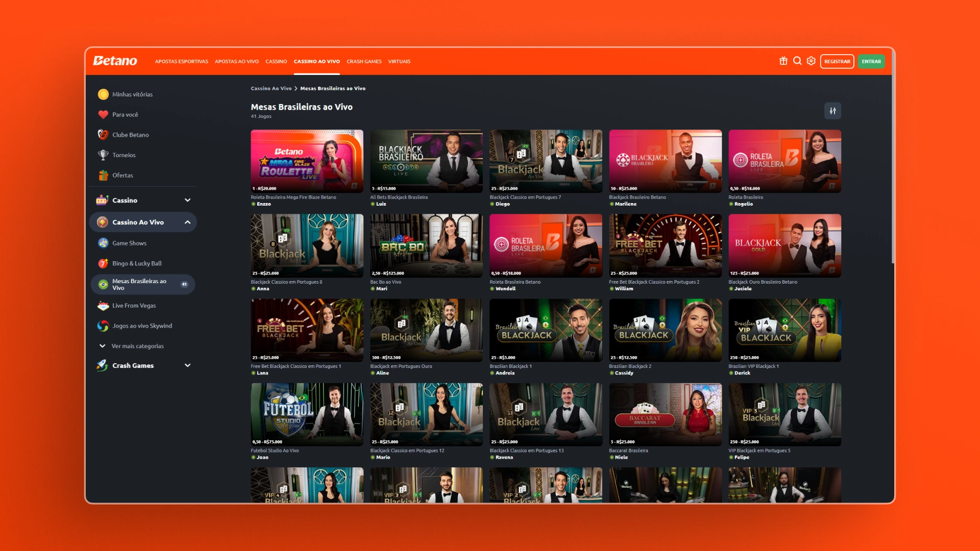
Task: Open the search icon in header
Action: click(x=797, y=61)
